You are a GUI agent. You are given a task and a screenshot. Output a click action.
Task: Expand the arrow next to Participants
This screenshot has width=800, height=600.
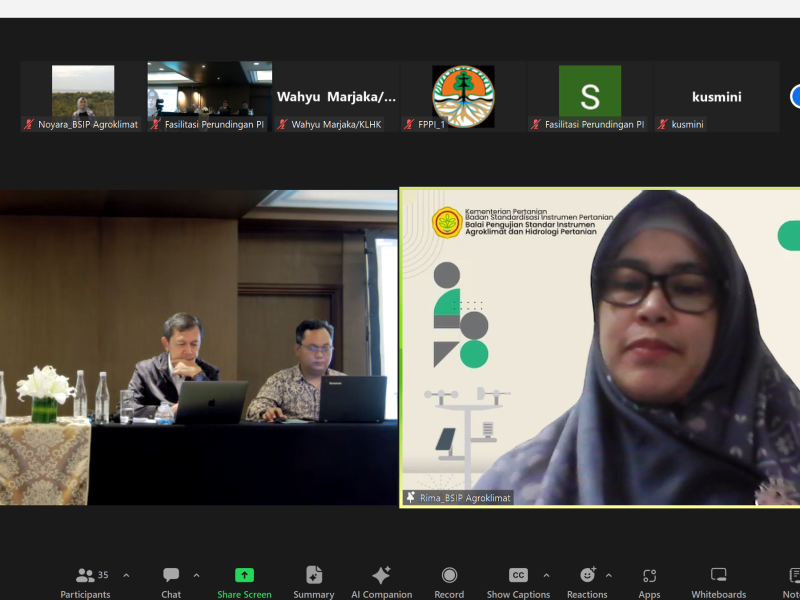point(126,575)
